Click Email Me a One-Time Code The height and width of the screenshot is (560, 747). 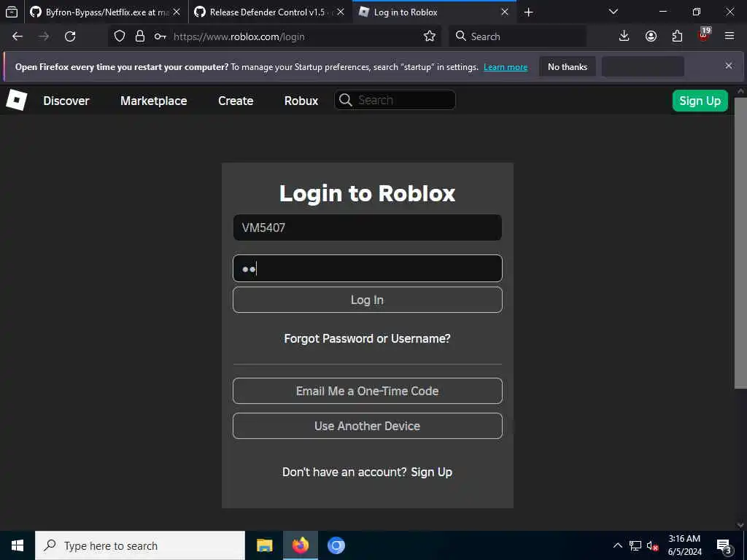368,391
